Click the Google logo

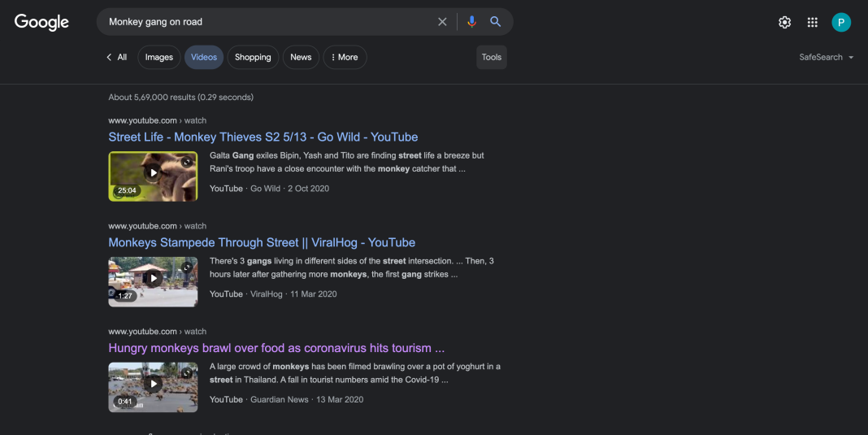click(41, 22)
